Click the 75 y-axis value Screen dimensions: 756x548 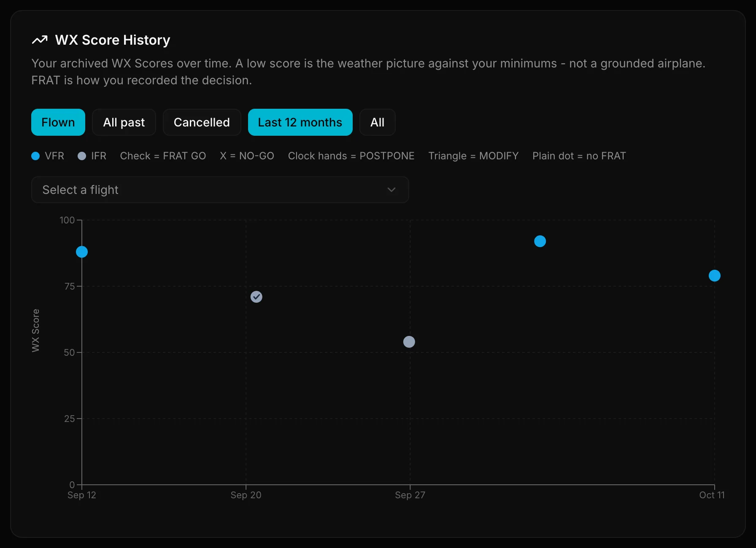[x=70, y=286]
